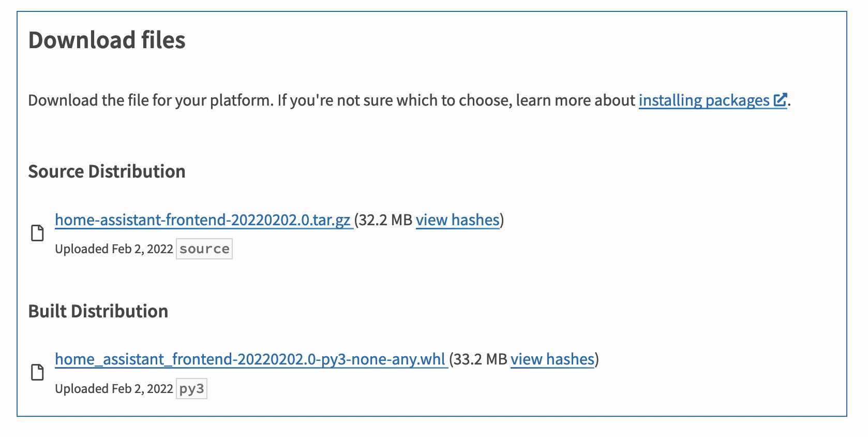Open the installing packages link
Screen dimensions: 868x437
pyautogui.click(x=705, y=100)
